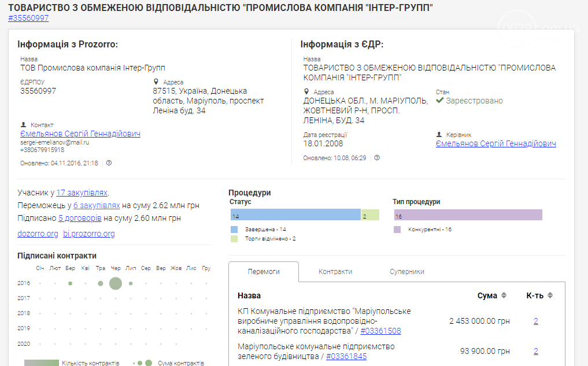Click the blue Завершена legend swatch

pyautogui.click(x=234, y=230)
